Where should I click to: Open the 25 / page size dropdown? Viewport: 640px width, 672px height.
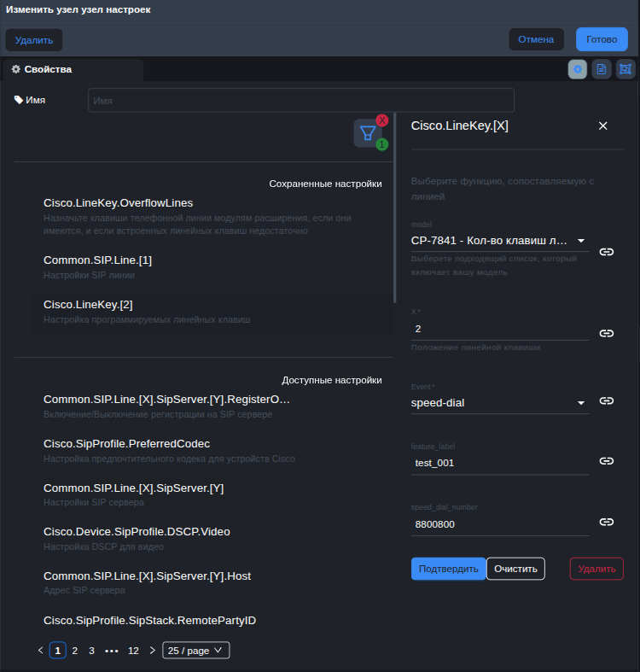195,651
